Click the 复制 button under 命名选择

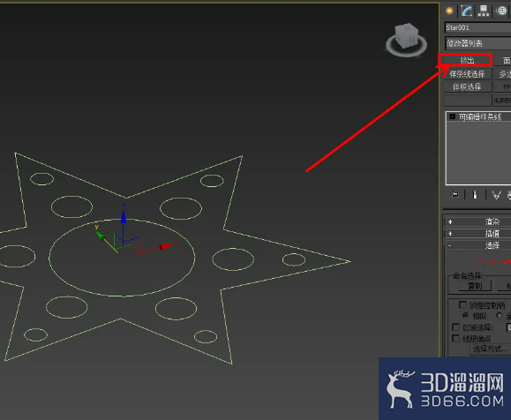click(x=475, y=286)
